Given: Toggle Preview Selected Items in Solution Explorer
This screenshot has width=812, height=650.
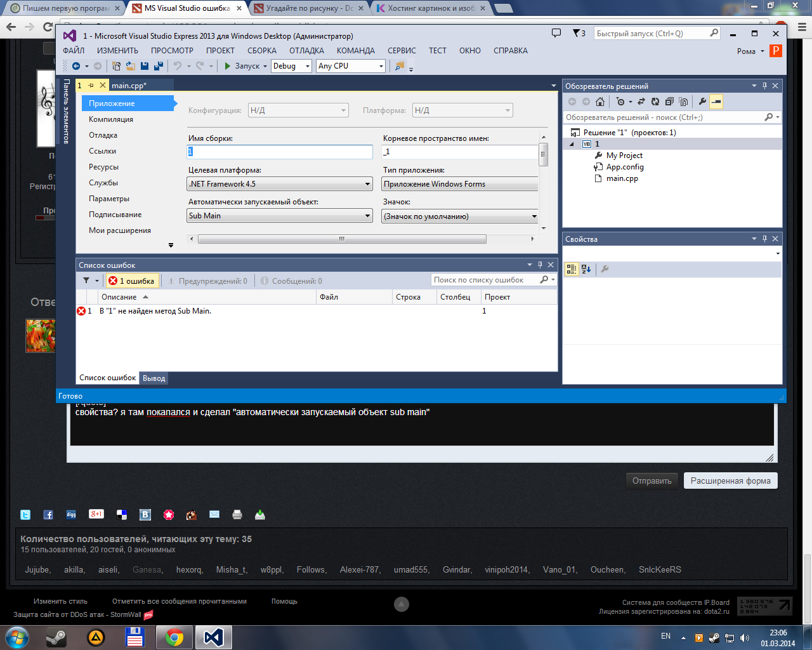Looking at the screenshot, I should click(x=716, y=102).
